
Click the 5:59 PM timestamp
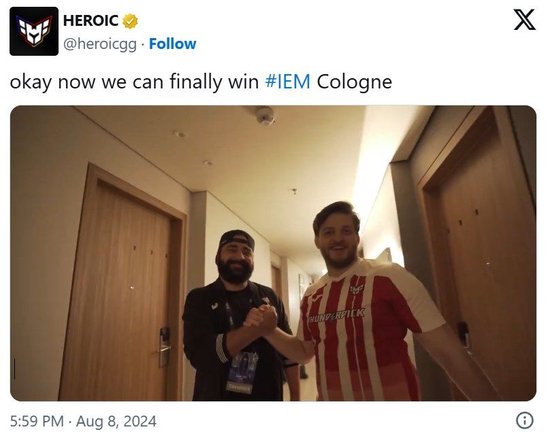37,421
